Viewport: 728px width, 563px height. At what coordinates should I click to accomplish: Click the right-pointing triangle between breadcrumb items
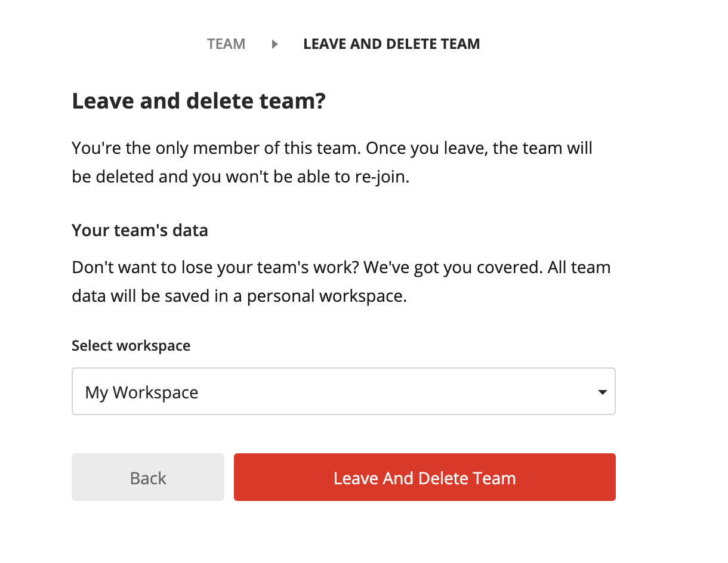274,44
